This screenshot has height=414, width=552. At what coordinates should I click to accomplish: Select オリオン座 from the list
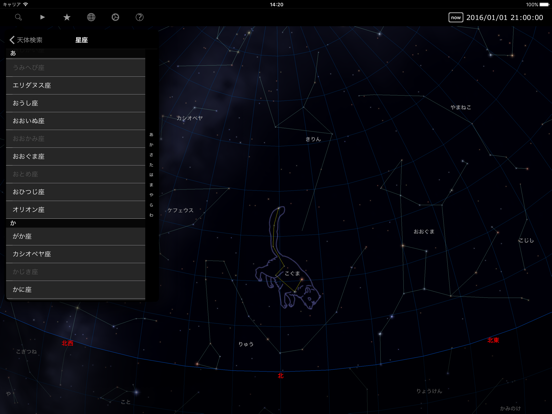[x=76, y=209]
